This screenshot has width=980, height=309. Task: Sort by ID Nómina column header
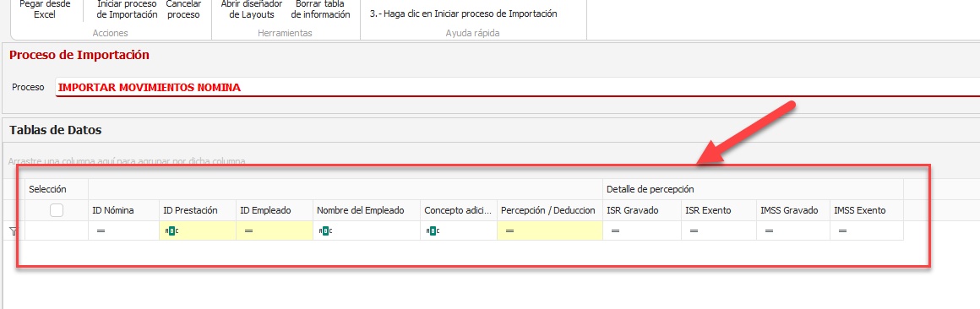tap(123, 210)
